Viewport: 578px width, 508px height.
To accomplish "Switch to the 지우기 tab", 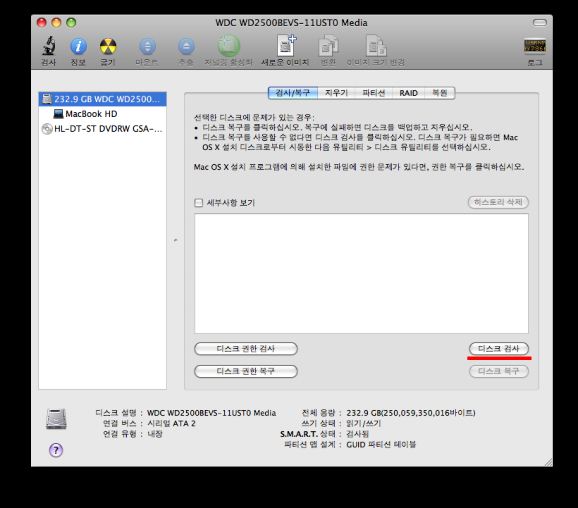I will pos(336,93).
